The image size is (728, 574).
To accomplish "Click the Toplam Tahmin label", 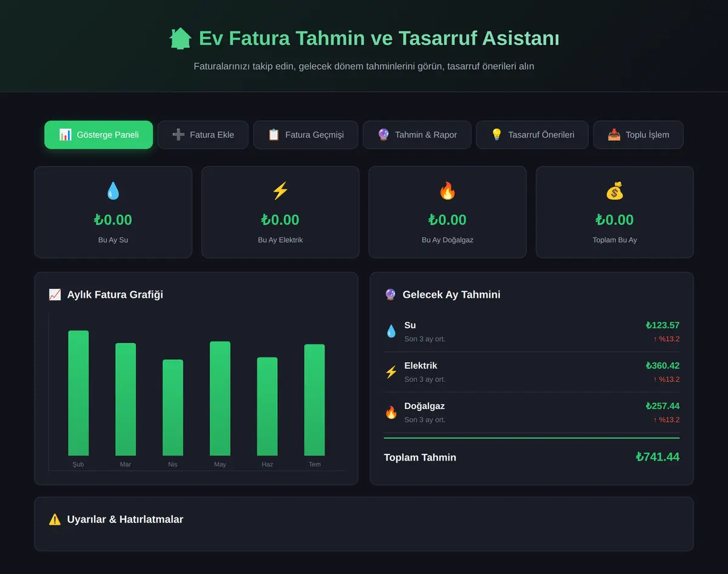I will point(420,458).
